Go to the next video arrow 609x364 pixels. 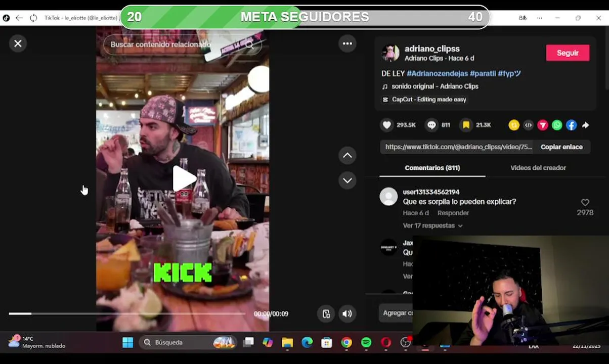[x=347, y=180]
